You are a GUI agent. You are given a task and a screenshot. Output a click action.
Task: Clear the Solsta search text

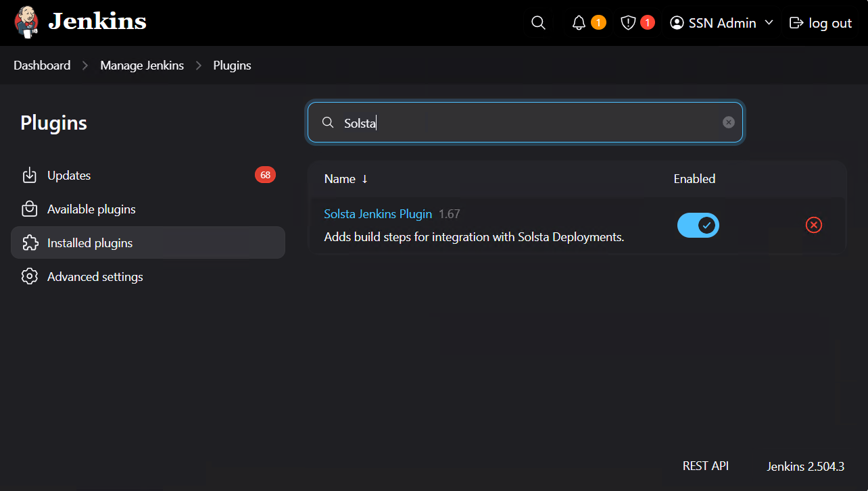[x=728, y=122]
